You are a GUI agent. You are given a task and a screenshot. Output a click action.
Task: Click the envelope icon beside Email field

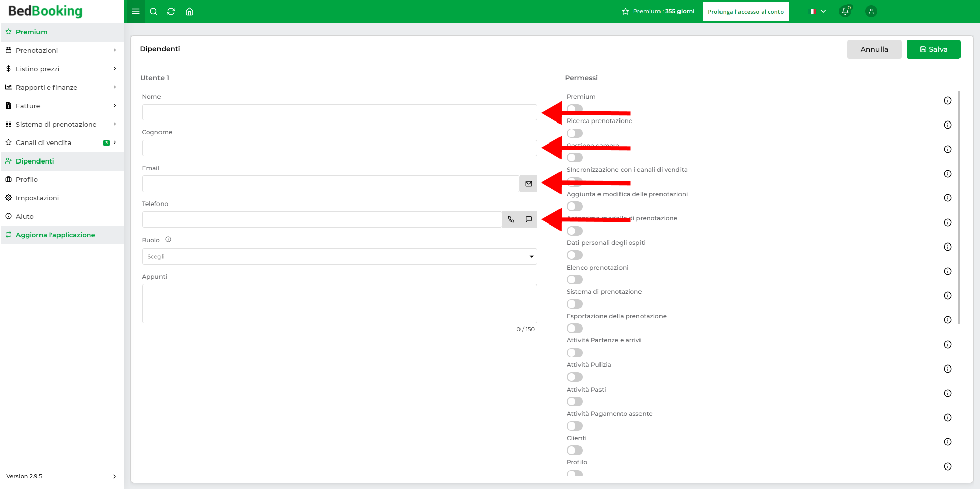tap(529, 184)
